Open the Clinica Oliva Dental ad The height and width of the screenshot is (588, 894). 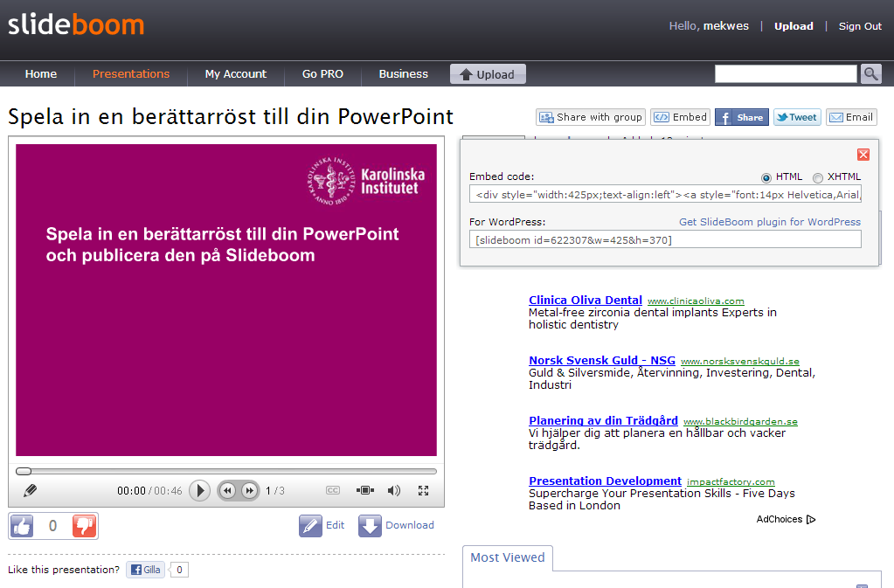tap(585, 301)
